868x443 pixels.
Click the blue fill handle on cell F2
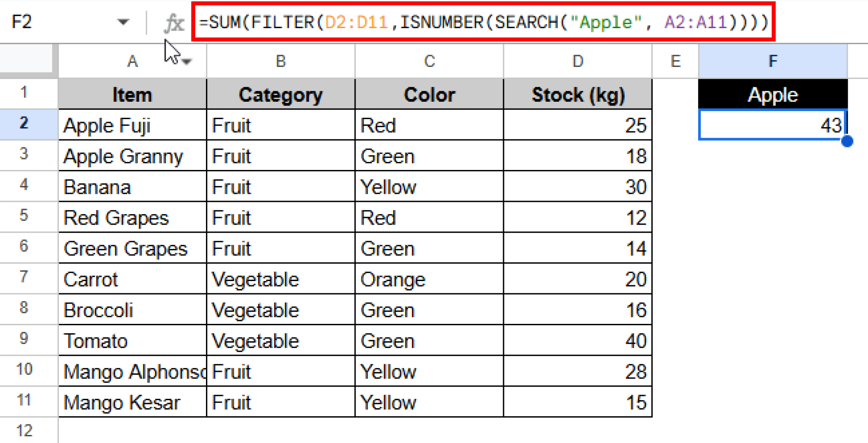846,142
